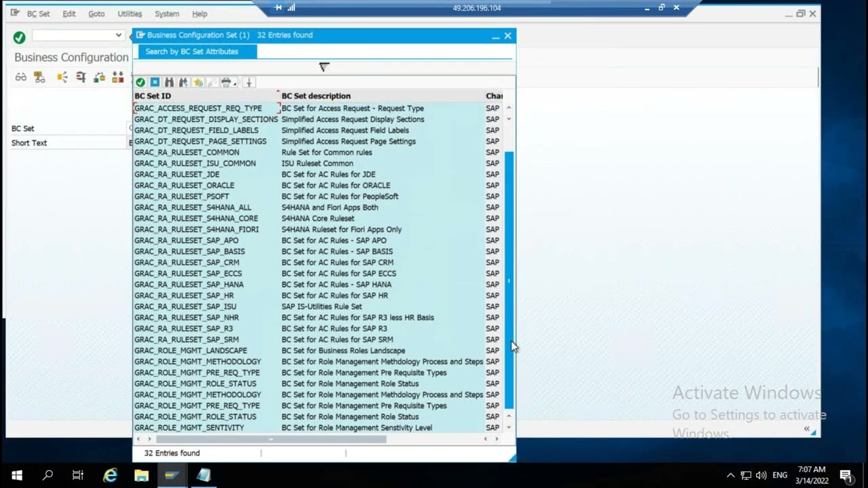Click the horizontal scrollbar thumb under results
Viewport: 868px width, 488px height.
point(271,439)
